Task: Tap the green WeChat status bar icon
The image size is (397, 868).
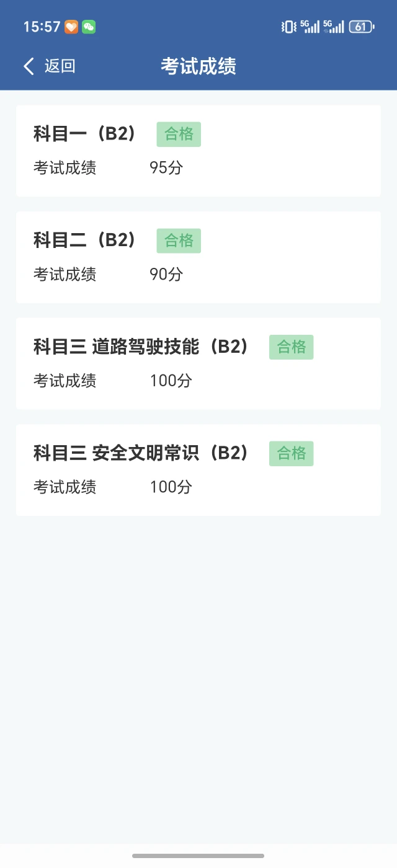Action: click(89, 27)
